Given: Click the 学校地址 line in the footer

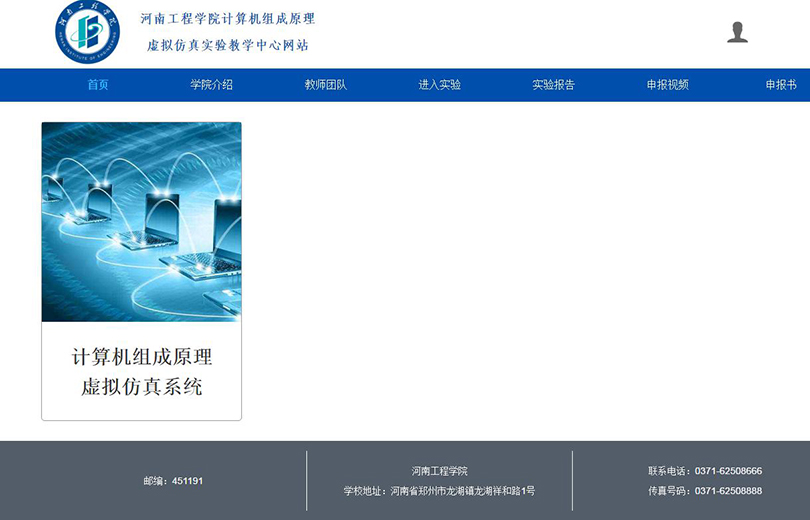Looking at the screenshot, I should [439, 491].
